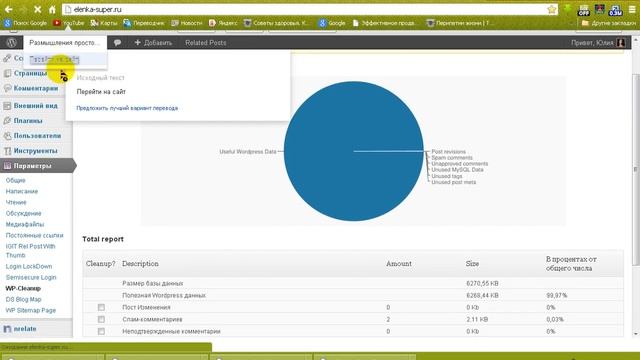Open the Другие закладки folder
The width and height of the screenshot is (640, 360).
click(x=608, y=23)
